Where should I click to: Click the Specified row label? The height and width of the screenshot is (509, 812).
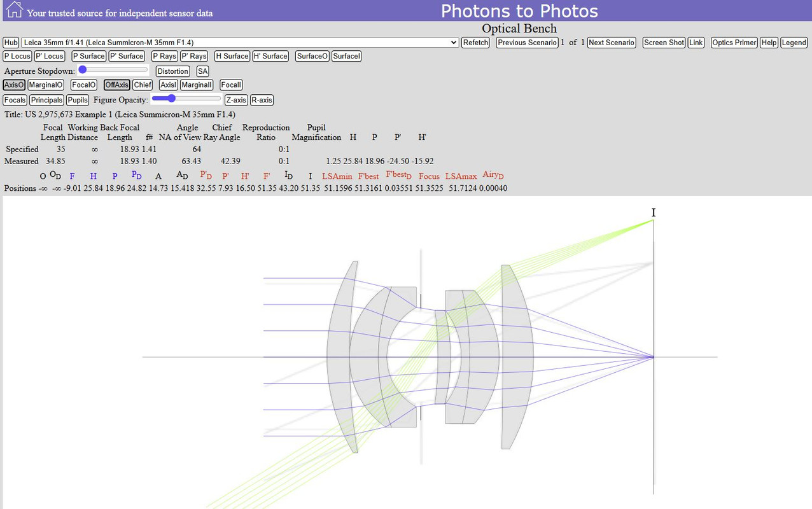click(22, 149)
